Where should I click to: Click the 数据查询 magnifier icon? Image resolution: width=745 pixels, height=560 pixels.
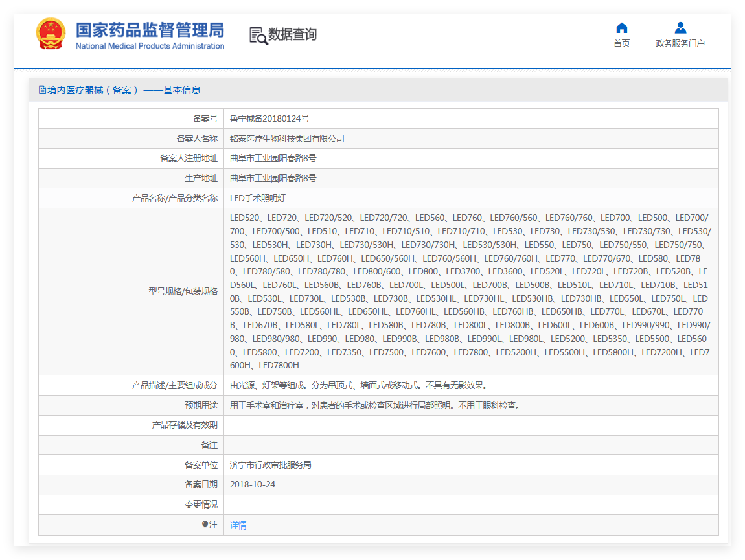(x=258, y=36)
